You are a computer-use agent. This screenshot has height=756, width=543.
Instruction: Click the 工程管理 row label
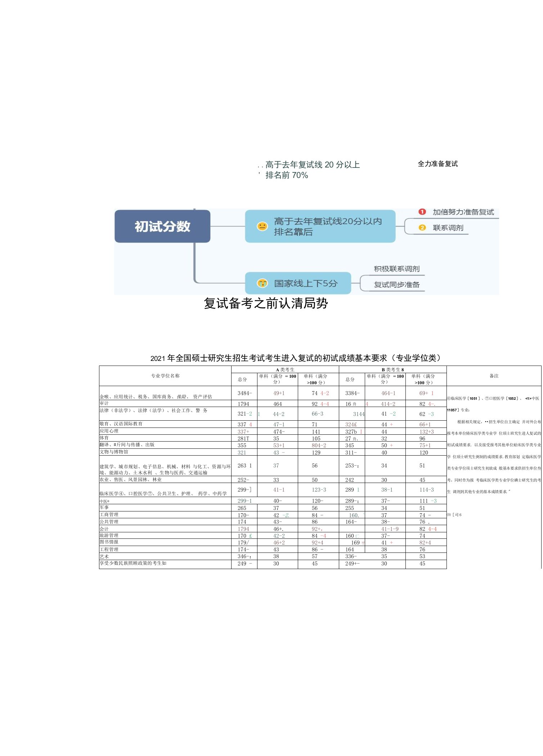click(x=109, y=550)
